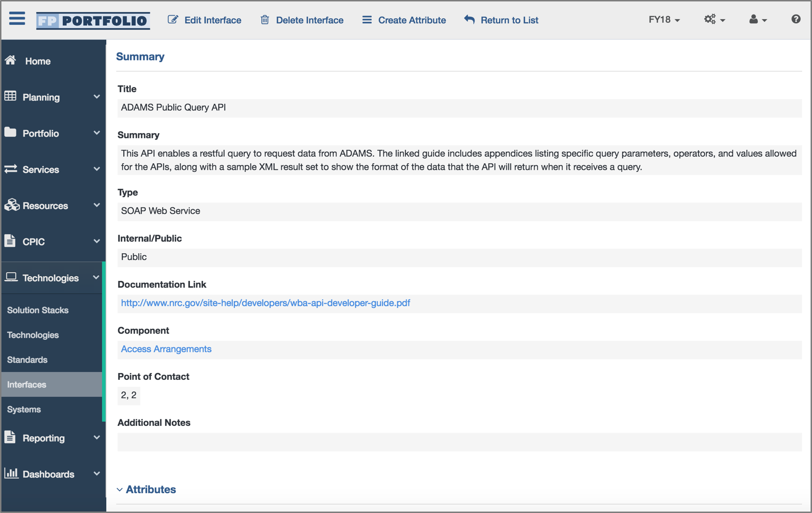Image resolution: width=812 pixels, height=513 pixels.
Task: Click Return to List text
Action: (x=510, y=20)
